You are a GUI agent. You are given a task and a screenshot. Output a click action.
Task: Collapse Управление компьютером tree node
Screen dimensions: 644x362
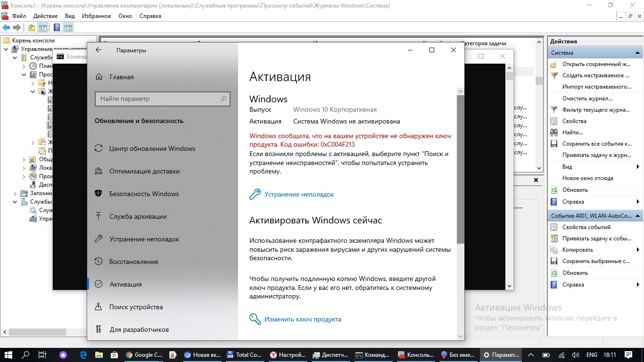point(6,49)
